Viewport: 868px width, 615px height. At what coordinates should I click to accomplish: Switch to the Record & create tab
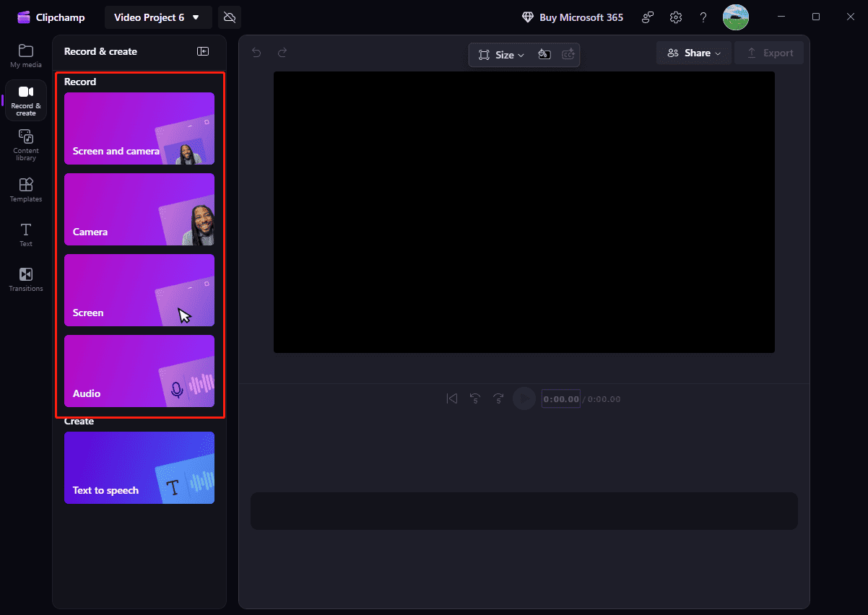(x=25, y=100)
